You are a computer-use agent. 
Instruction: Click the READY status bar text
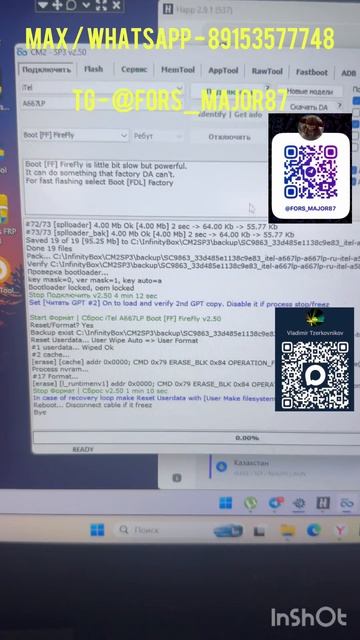pos(83,449)
